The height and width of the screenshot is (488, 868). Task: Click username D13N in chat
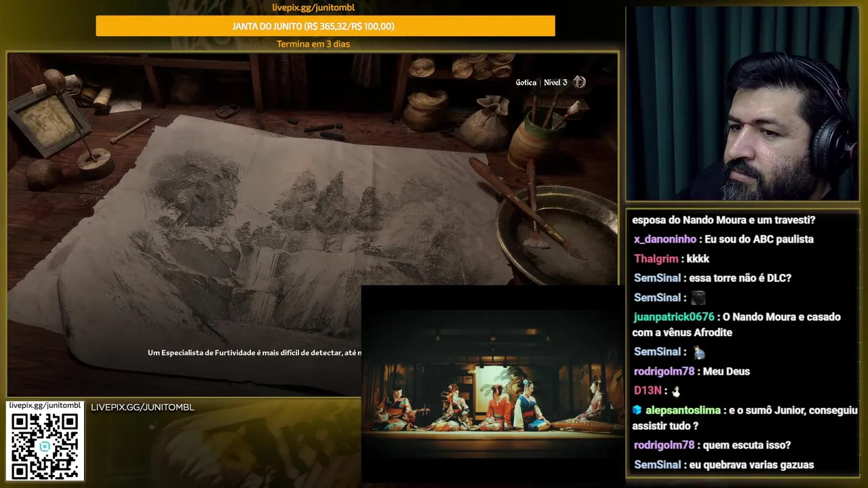(647, 391)
